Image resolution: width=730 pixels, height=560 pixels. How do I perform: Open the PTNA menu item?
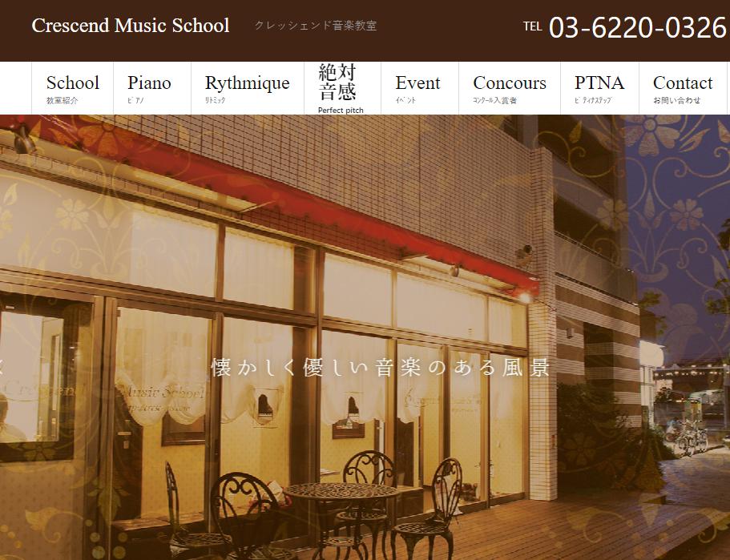point(600,88)
